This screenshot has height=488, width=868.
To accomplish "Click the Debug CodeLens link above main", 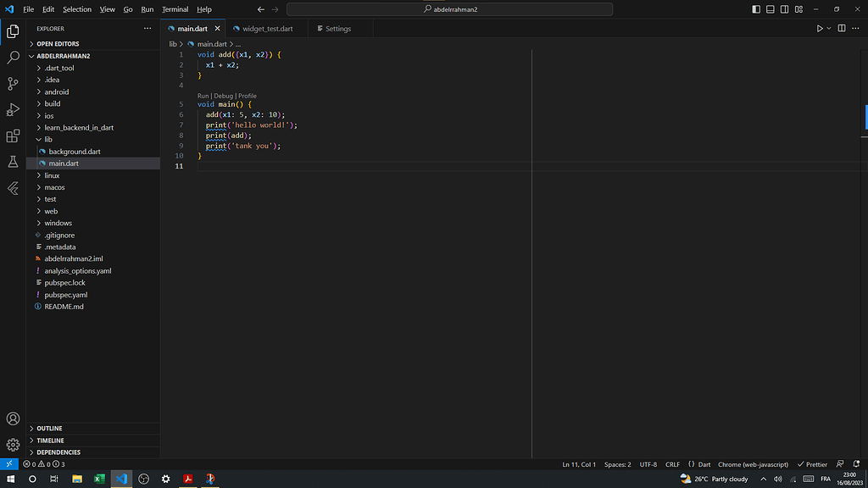I will pyautogui.click(x=223, y=96).
